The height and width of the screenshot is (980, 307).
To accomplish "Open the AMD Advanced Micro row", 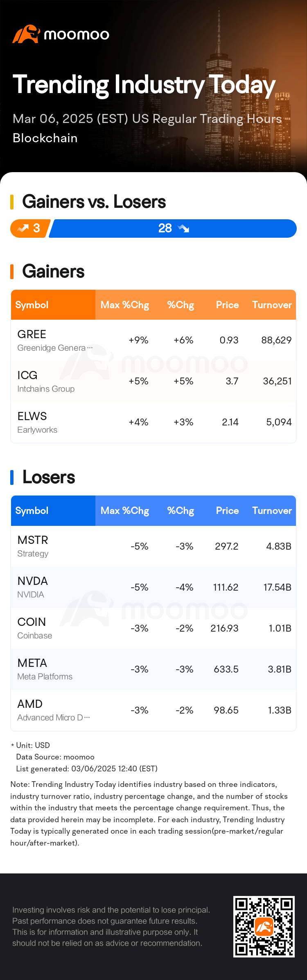I will [x=153, y=710].
